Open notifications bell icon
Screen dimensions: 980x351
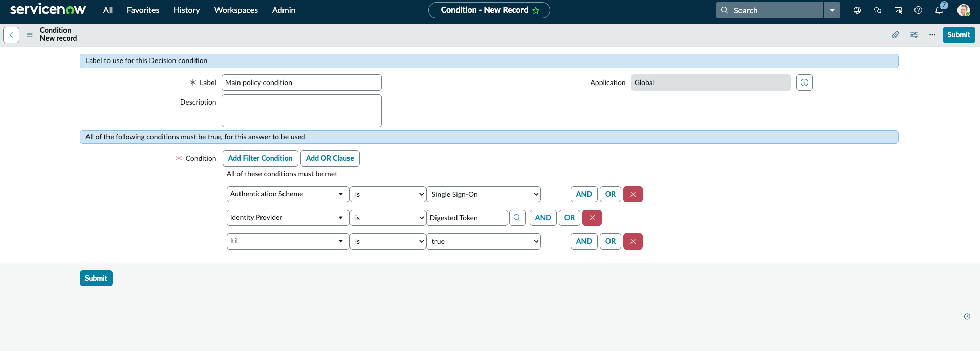939,10
